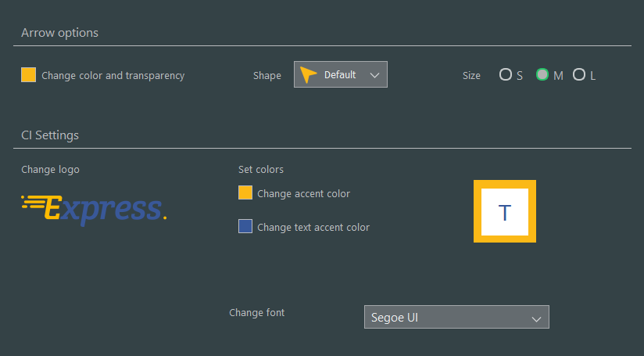Open the Segoe UI font dropdown
644x356 pixels.
point(456,317)
